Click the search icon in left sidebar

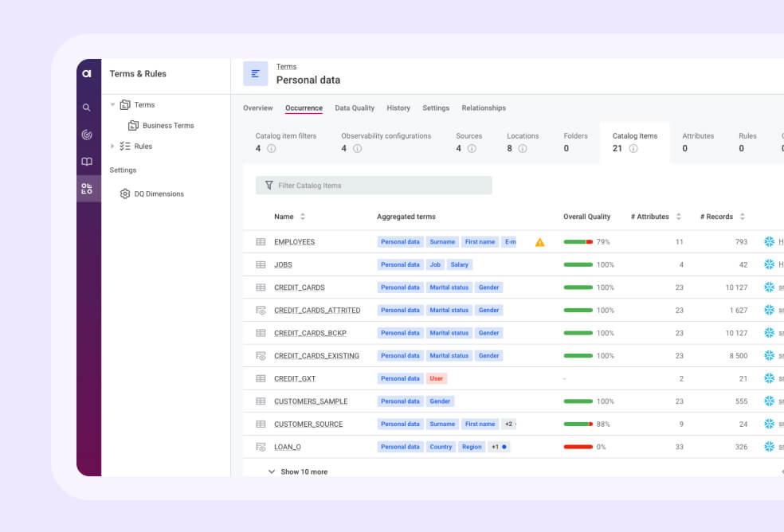pyautogui.click(x=87, y=108)
